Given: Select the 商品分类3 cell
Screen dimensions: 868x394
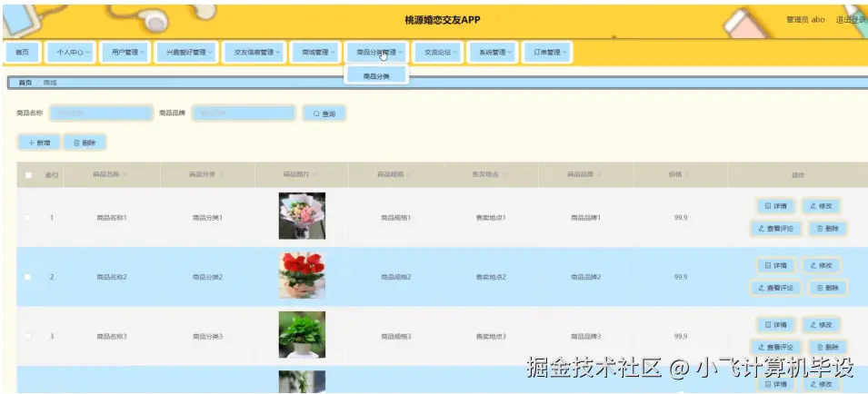Looking at the screenshot, I should tap(207, 336).
